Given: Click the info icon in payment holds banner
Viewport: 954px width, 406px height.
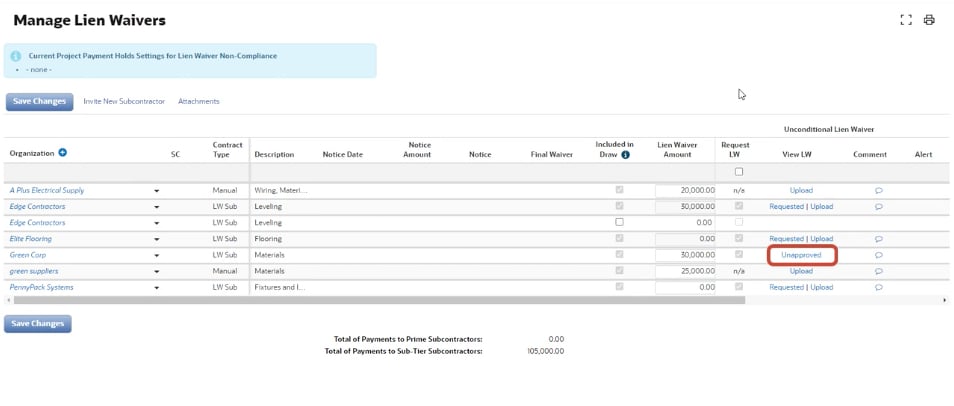Looking at the screenshot, I should click(x=16, y=56).
